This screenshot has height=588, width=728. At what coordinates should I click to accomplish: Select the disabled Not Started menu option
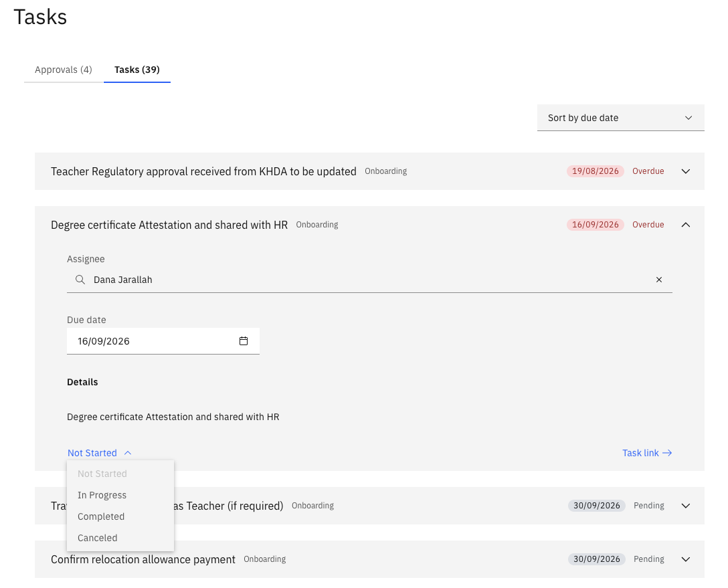tap(120, 474)
